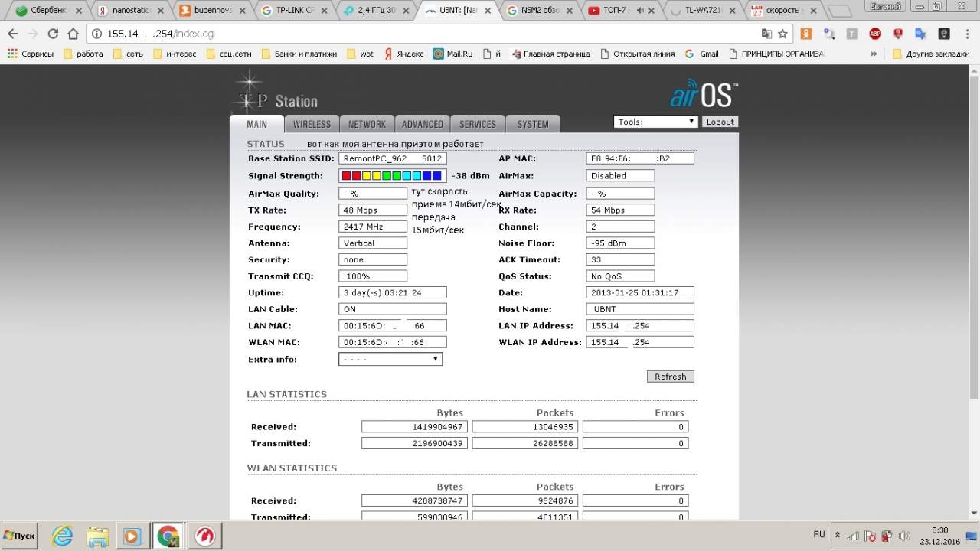This screenshot has height=551, width=980.
Task: Expand the Tools dropdown
Action: (x=655, y=122)
